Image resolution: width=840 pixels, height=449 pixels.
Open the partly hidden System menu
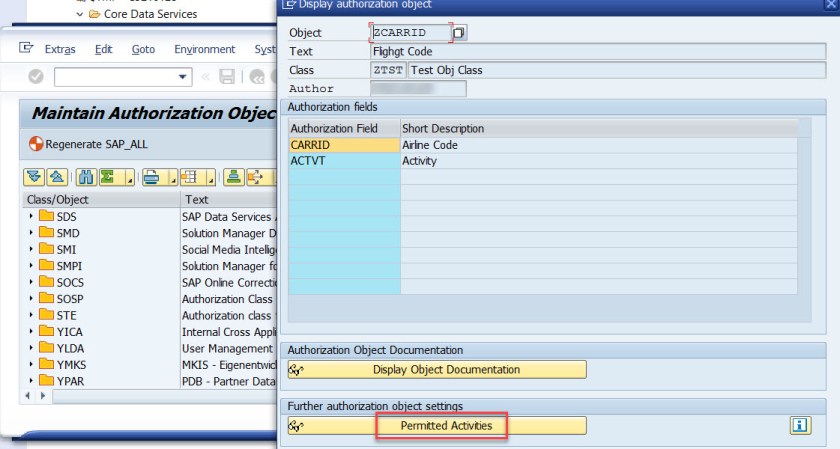click(265, 49)
